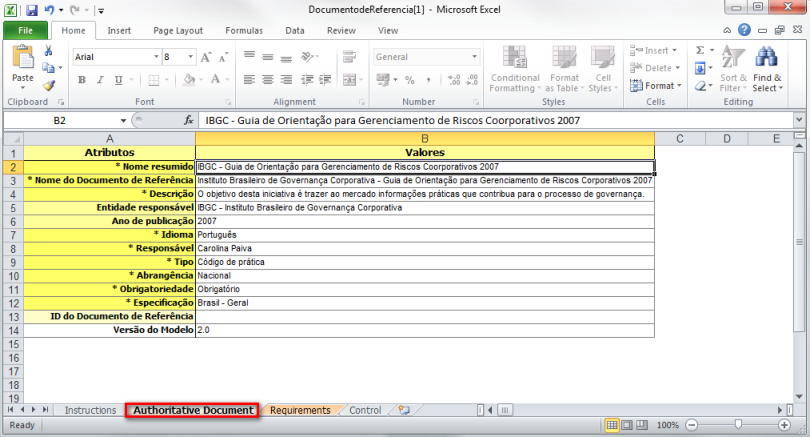Click Accounting Number Format icon

click(383, 80)
